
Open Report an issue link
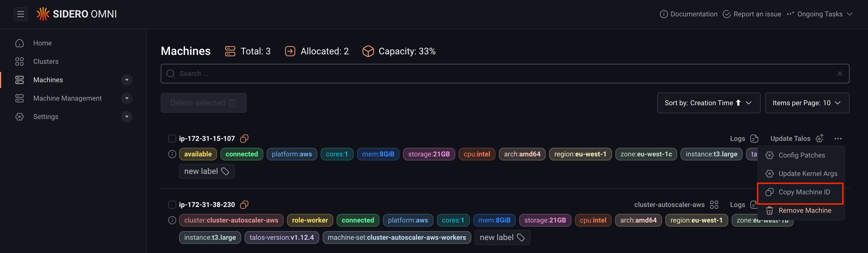pyautogui.click(x=752, y=14)
